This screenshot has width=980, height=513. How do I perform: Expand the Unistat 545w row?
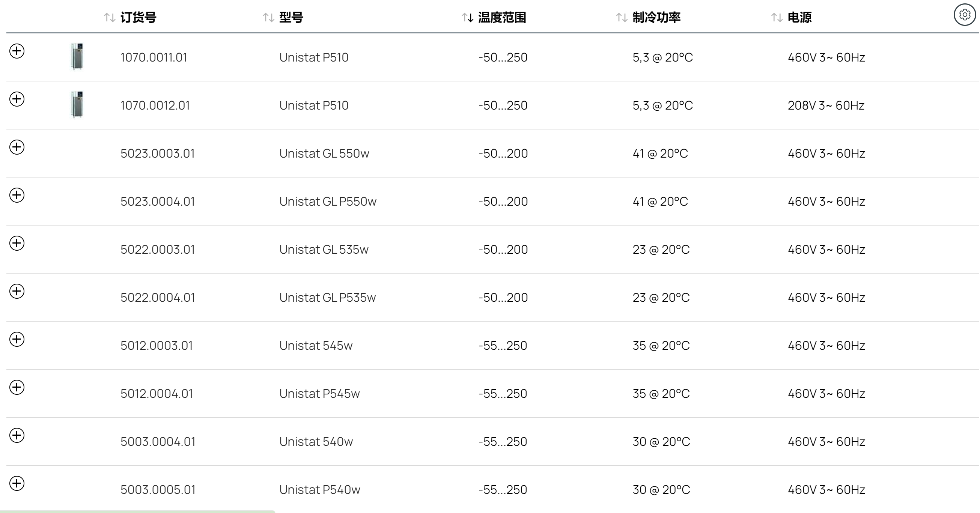tap(17, 339)
